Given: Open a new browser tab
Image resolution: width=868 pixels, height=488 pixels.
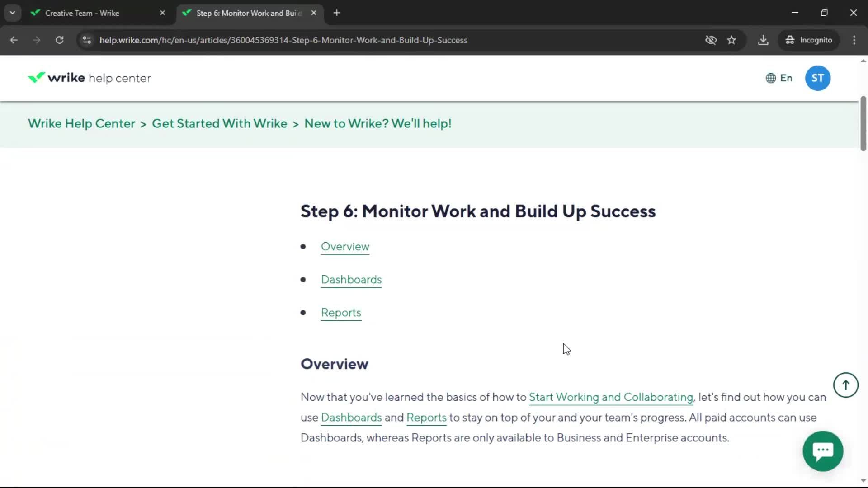Looking at the screenshot, I should pyautogui.click(x=336, y=13).
